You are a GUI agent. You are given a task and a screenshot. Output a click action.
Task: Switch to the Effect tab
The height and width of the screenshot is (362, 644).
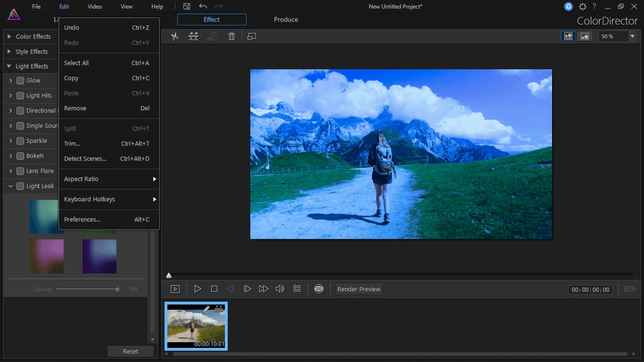(212, 19)
